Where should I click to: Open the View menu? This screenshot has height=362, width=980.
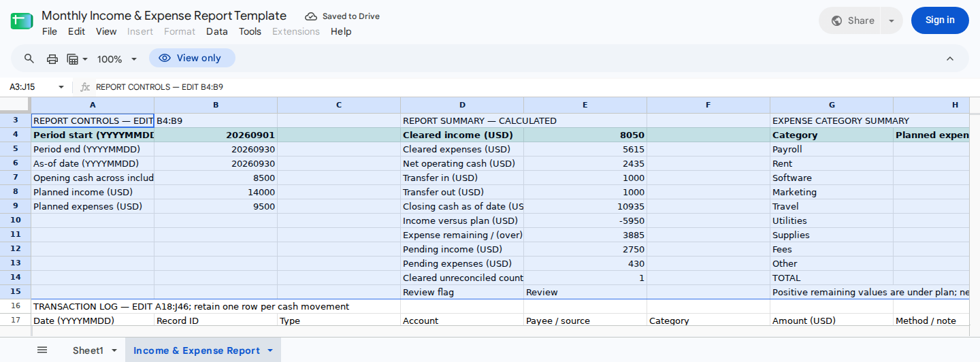pos(106,31)
